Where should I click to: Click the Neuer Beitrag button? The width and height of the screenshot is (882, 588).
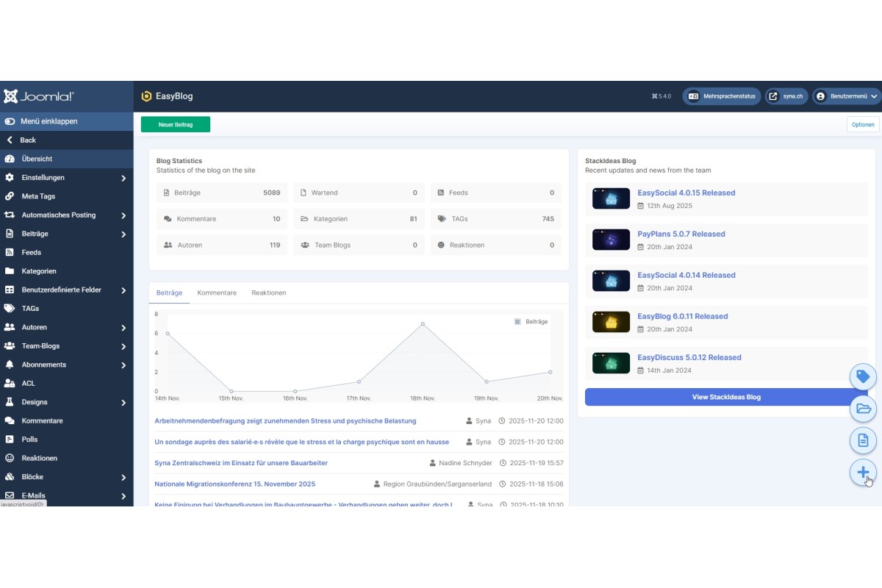pos(176,124)
